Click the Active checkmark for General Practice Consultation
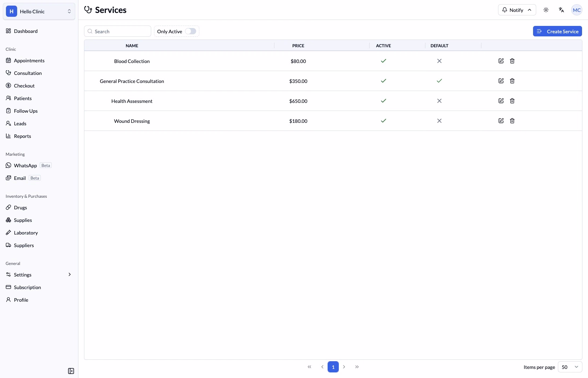The width and height of the screenshot is (588, 378). tap(384, 81)
